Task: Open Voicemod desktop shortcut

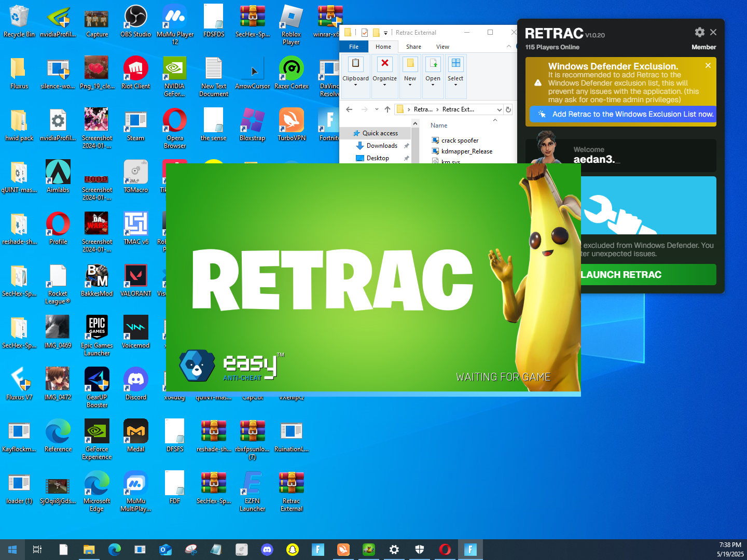Action: (x=136, y=332)
